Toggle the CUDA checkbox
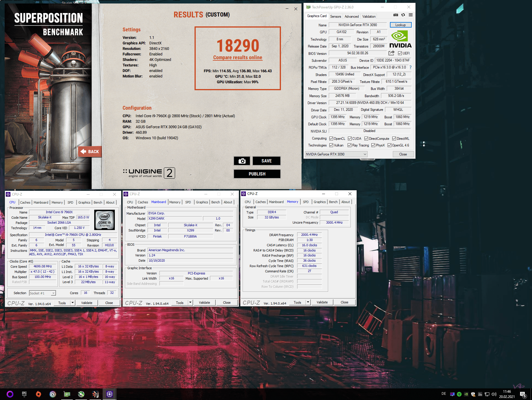The height and width of the screenshot is (400, 532). point(350,139)
